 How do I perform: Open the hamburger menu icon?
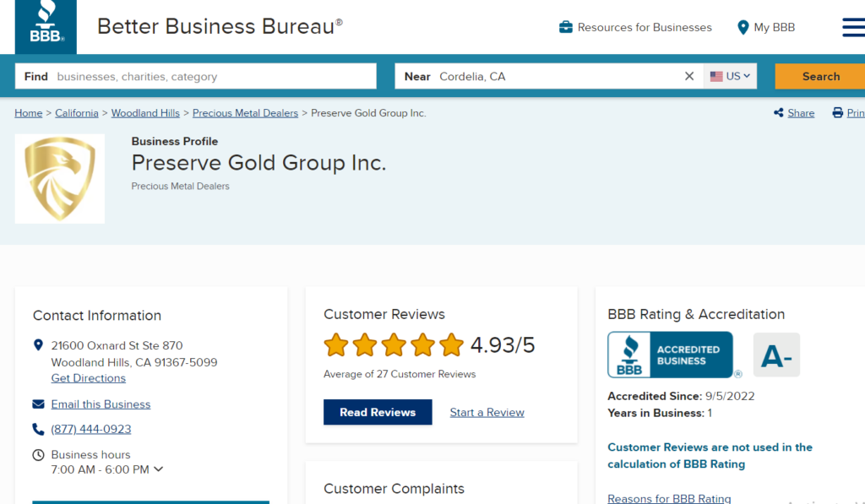tap(854, 27)
